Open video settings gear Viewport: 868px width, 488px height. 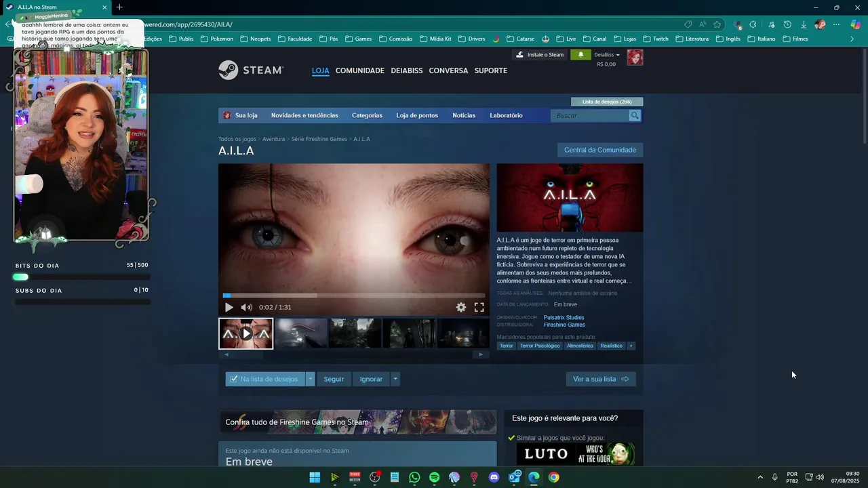coord(461,307)
